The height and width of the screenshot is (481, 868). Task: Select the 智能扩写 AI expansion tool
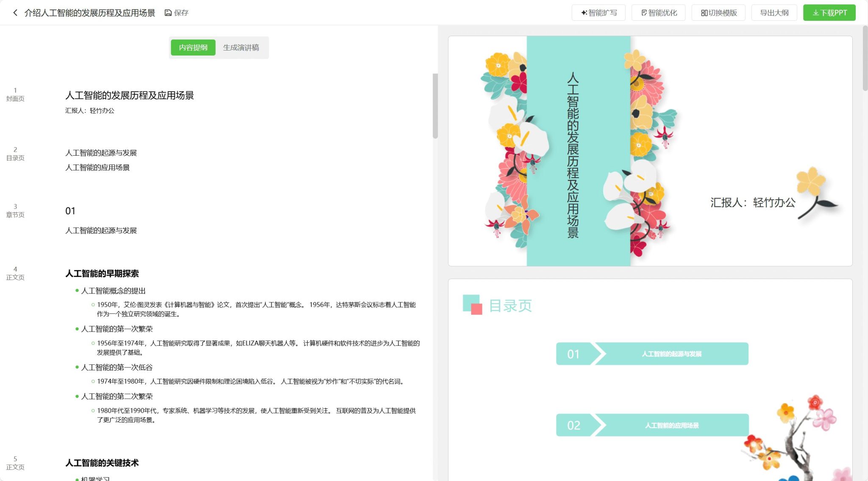tap(598, 12)
